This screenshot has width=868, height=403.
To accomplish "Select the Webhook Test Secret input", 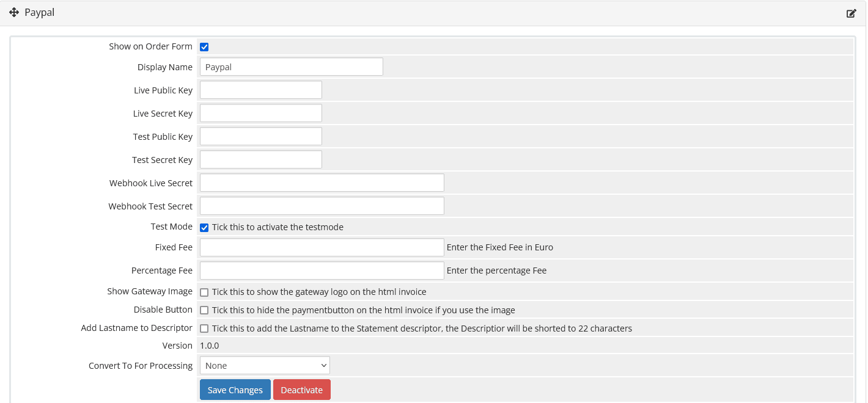I will pos(322,206).
